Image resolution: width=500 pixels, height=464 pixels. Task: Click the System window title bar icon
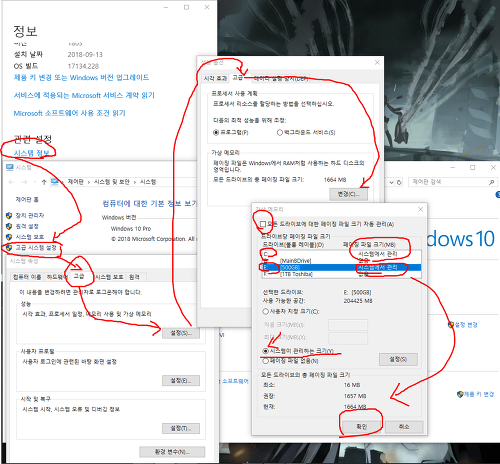(10, 167)
